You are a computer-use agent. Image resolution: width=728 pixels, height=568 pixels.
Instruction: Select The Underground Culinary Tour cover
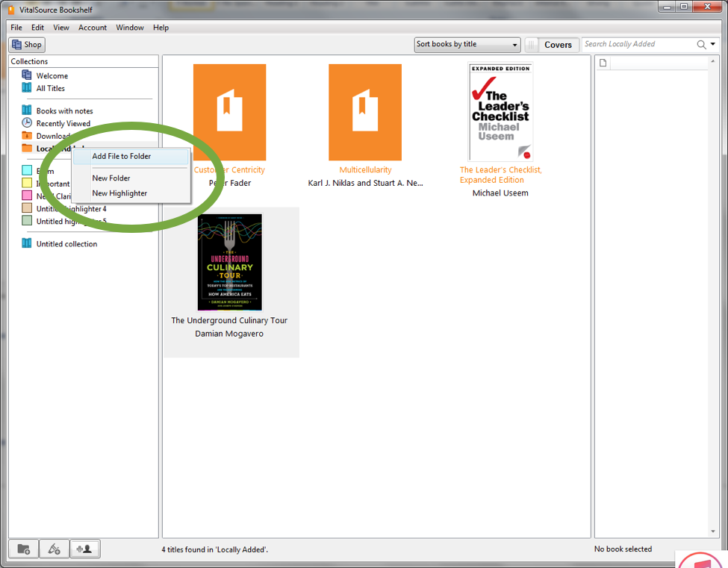coord(230,262)
